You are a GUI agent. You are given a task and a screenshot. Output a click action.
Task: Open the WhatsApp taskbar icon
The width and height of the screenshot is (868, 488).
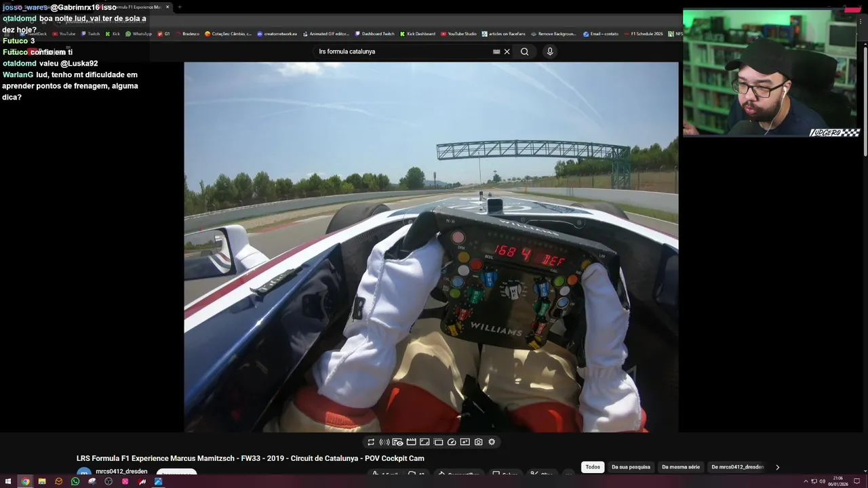tap(75, 481)
